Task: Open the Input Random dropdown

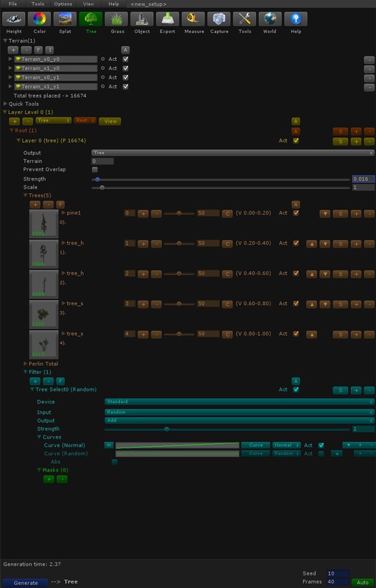Action: coord(239,412)
